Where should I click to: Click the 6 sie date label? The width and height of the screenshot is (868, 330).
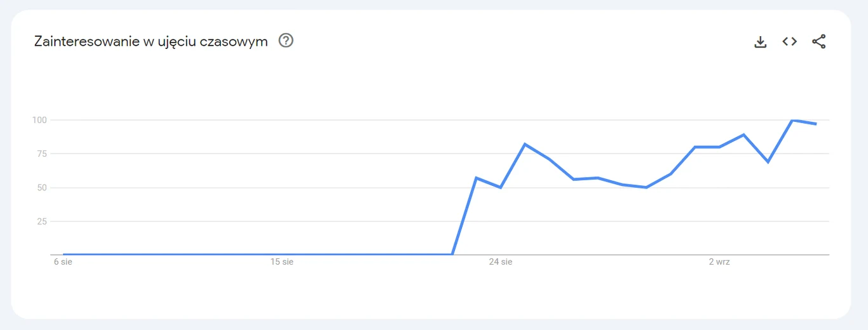click(63, 262)
